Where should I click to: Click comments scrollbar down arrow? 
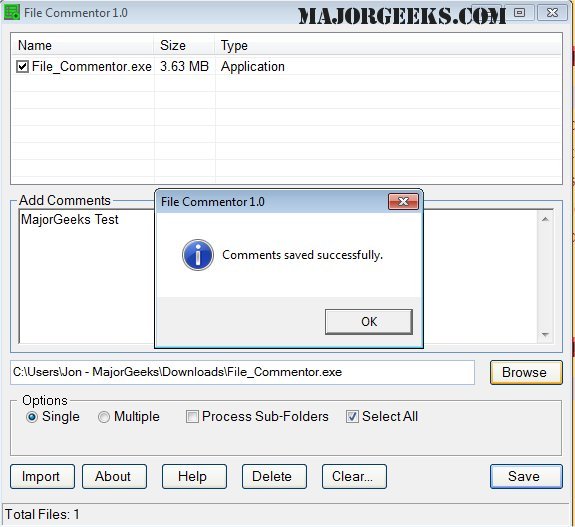point(545,334)
